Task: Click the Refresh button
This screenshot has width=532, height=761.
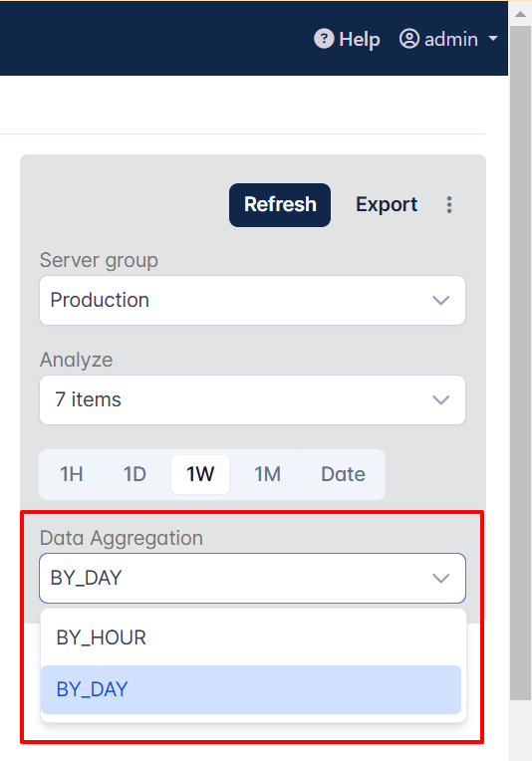Action: coord(280,205)
